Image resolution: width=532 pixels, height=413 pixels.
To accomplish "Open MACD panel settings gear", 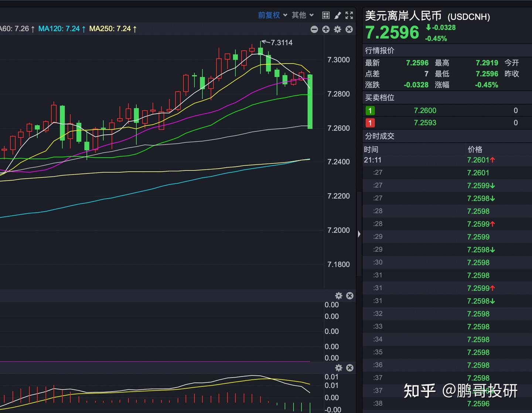I will coord(338,368).
